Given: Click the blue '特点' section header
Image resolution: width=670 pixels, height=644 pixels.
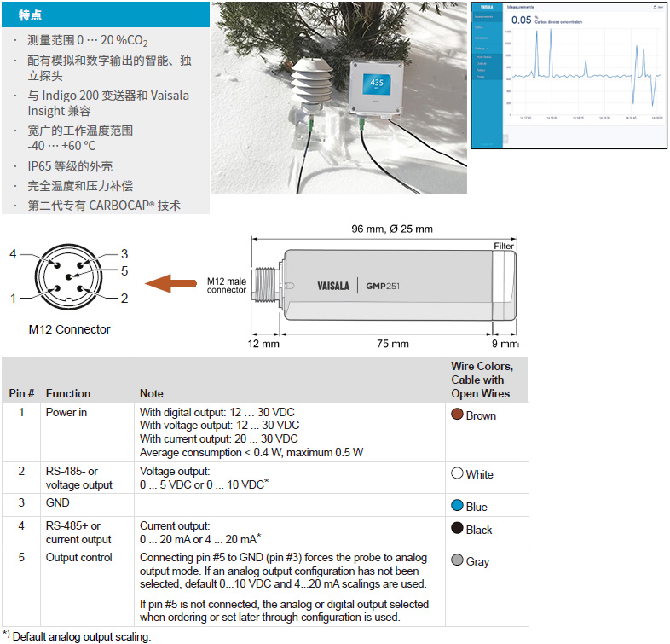Looking at the screenshot, I should pos(106,15).
